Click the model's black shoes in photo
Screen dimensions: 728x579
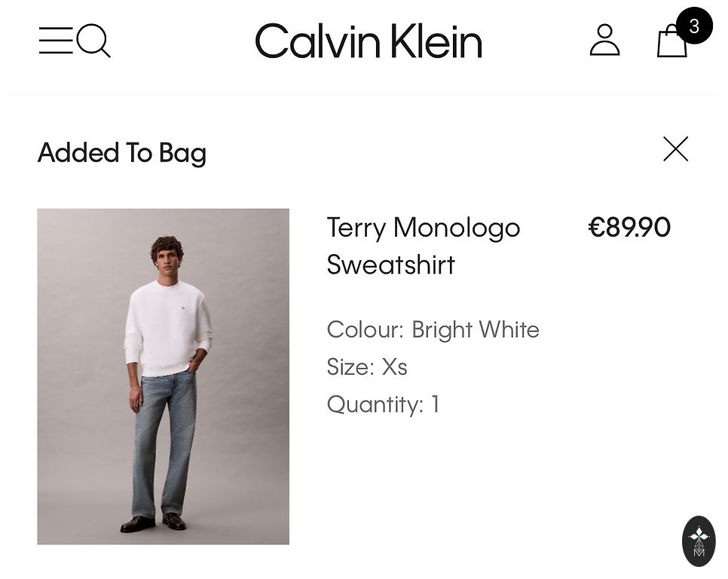point(154,522)
